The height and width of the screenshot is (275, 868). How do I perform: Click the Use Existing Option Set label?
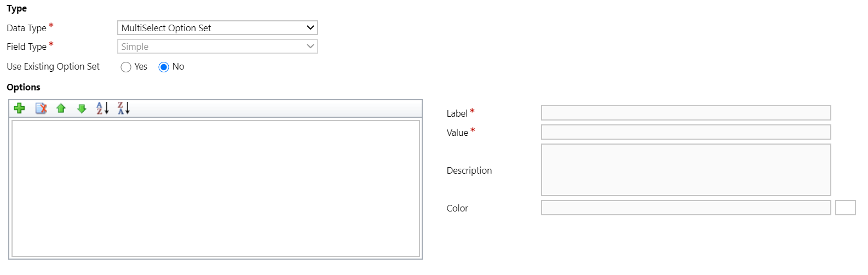coord(53,66)
